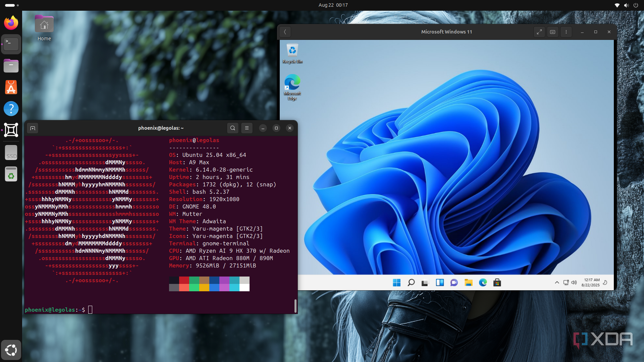Click the white color block in terminal palette
644x362 pixels.
pos(245,288)
